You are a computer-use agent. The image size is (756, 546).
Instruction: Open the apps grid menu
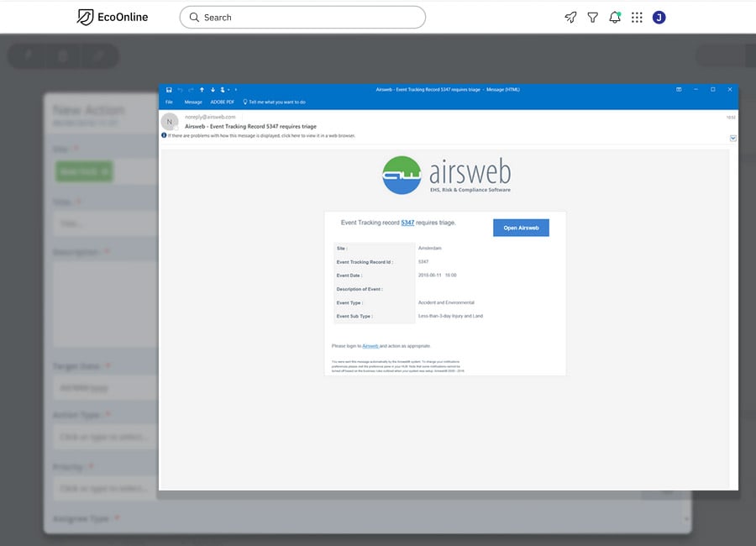pos(637,18)
